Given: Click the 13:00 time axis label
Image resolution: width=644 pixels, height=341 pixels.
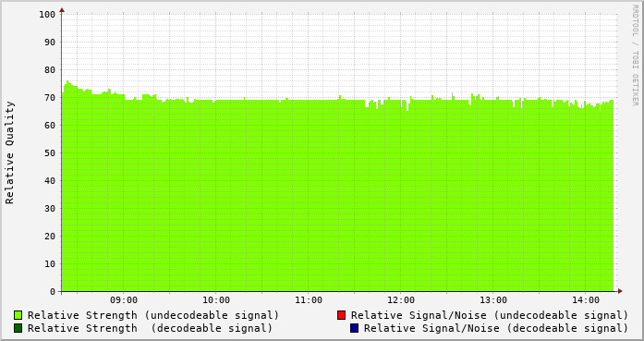Looking at the screenshot, I should click(493, 300).
